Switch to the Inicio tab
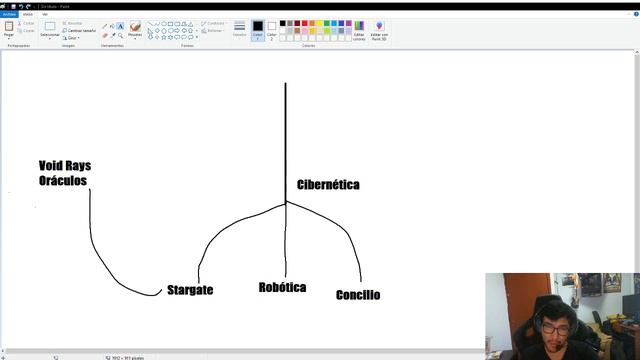 pos(28,14)
